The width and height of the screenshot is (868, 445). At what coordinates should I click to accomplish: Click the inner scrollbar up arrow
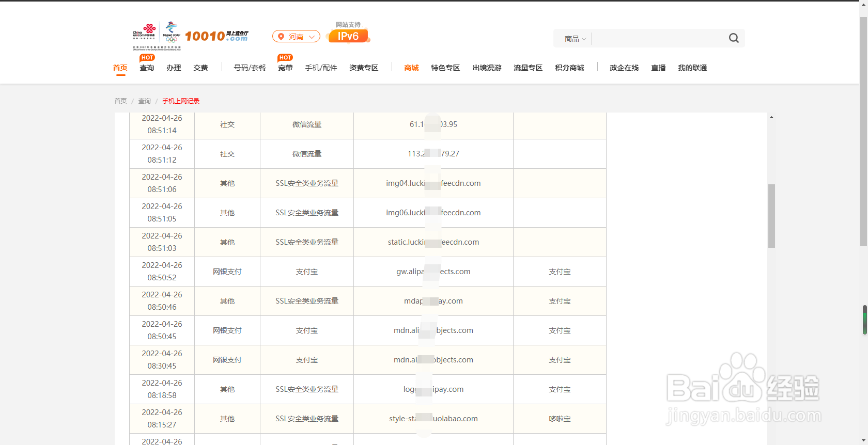tap(771, 117)
